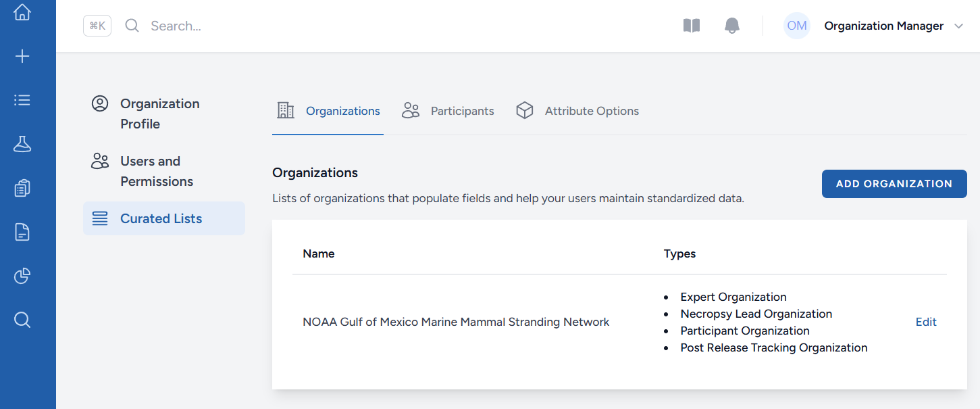Image resolution: width=980 pixels, height=409 pixels.
Task: Open the documentation book icon
Action: tap(692, 26)
